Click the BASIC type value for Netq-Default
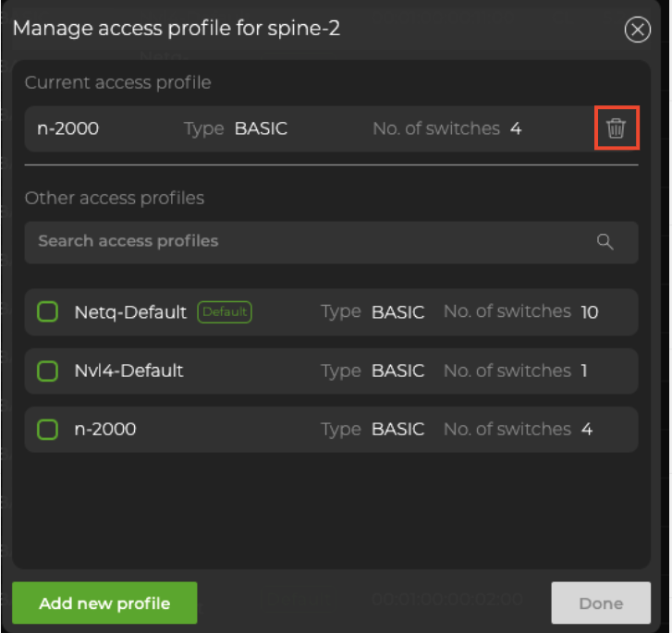This screenshot has width=672, height=633. (x=397, y=312)
